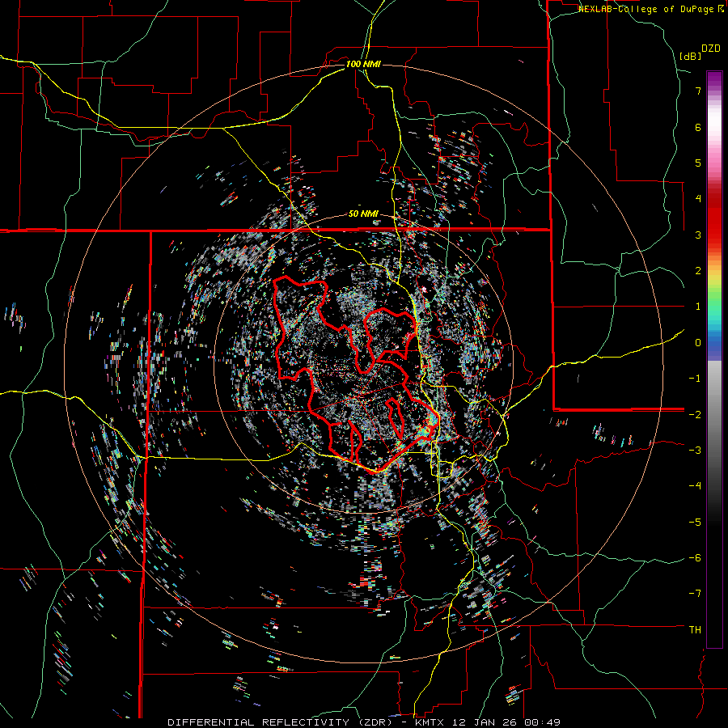The image size is (728, 728).
Task: Click the DZD legend title
Action: (710, 49)
